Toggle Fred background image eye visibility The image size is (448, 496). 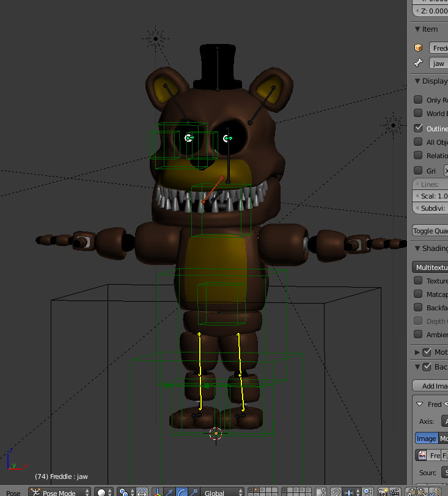click(x=446, y=404)
